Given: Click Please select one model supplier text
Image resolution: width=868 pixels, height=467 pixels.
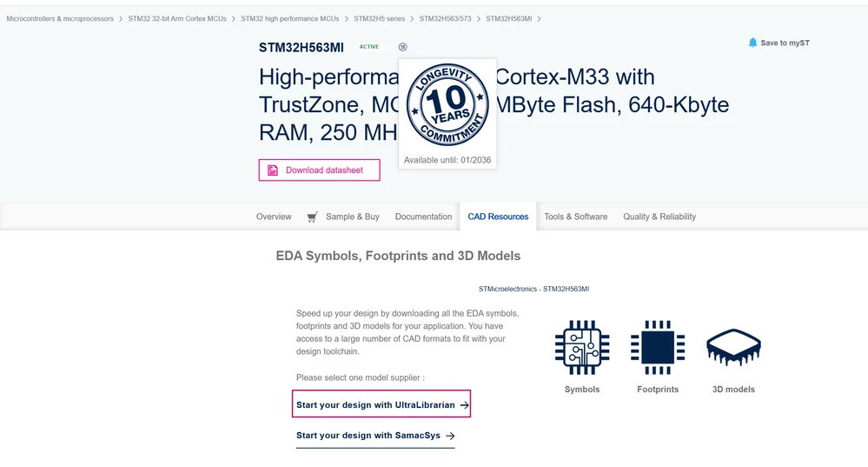Looking at the screenshot, I should [361, 377].
